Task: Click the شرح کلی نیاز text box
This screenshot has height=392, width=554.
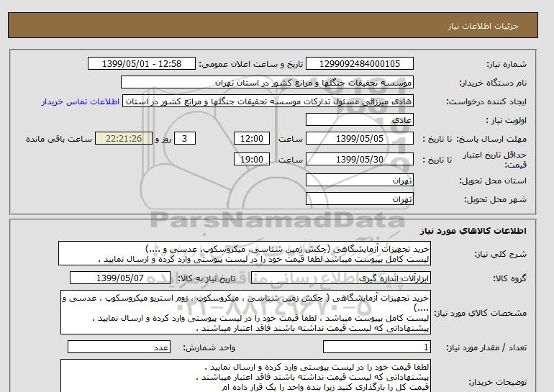Action: tap(245, 253)
